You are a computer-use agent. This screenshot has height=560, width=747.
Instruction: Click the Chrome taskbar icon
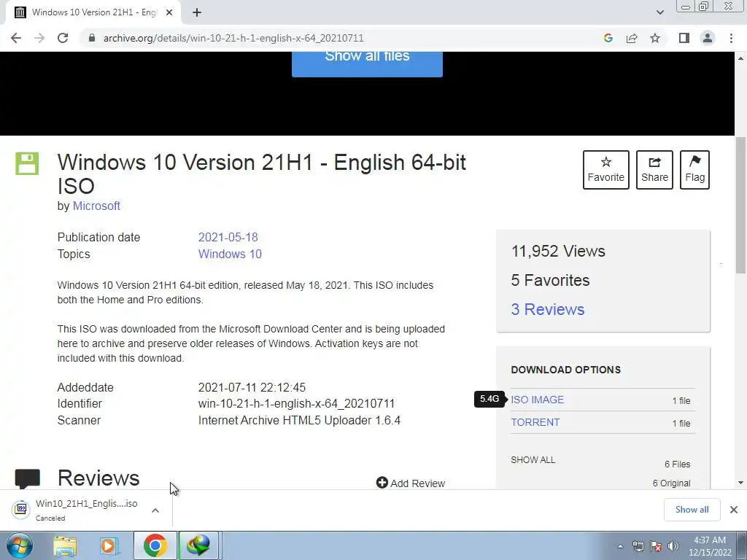click(x=155, y=545)
